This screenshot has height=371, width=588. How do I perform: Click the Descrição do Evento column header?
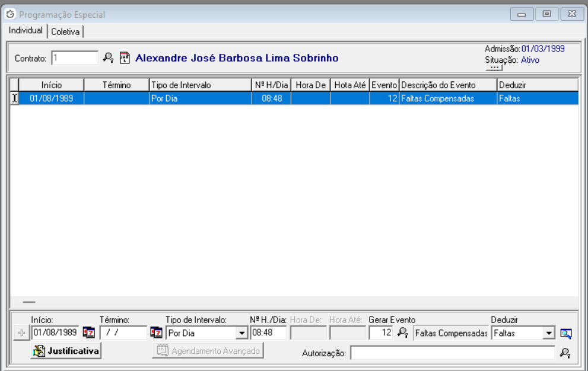click(x=448, y=85)
